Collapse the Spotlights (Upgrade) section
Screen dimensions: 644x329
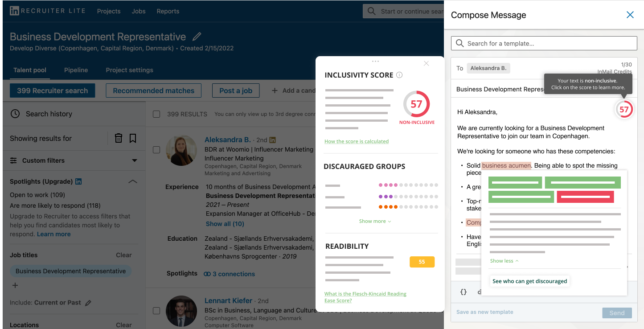point(133,181)
